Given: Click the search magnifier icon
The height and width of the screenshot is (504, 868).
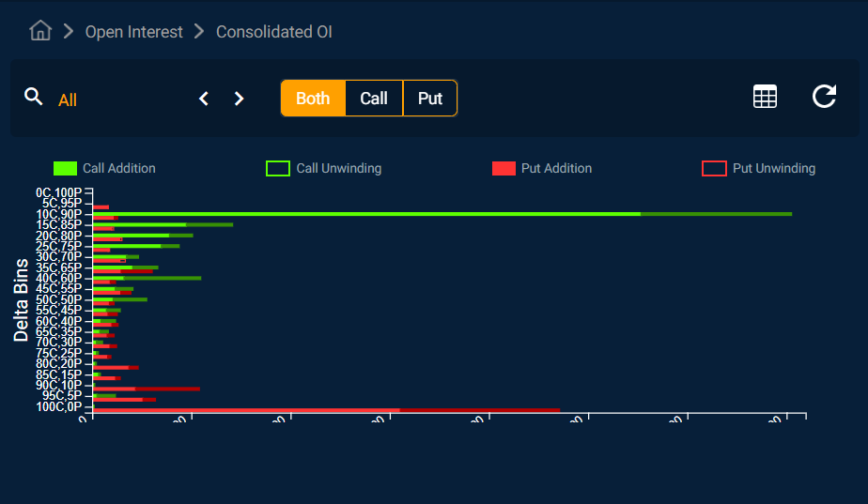Looking at the screenshot, I should [34, 97].
